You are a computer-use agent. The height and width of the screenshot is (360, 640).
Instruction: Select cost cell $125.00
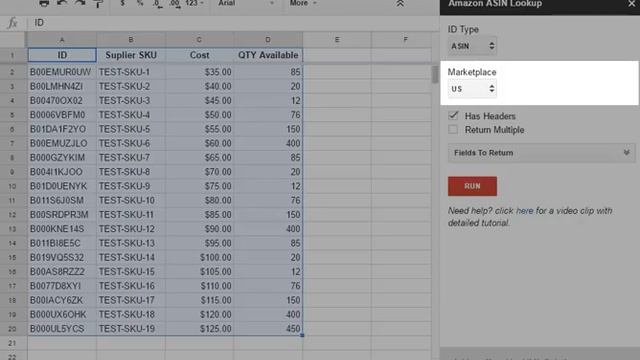pos(199,329)
